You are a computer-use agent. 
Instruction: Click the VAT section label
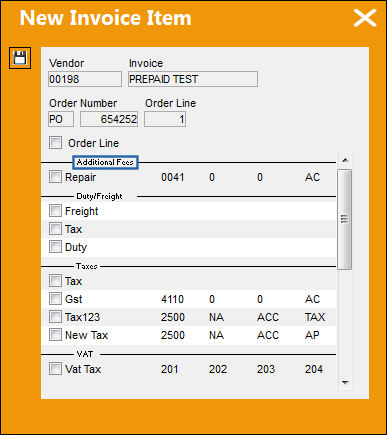(x=85, y=354)
